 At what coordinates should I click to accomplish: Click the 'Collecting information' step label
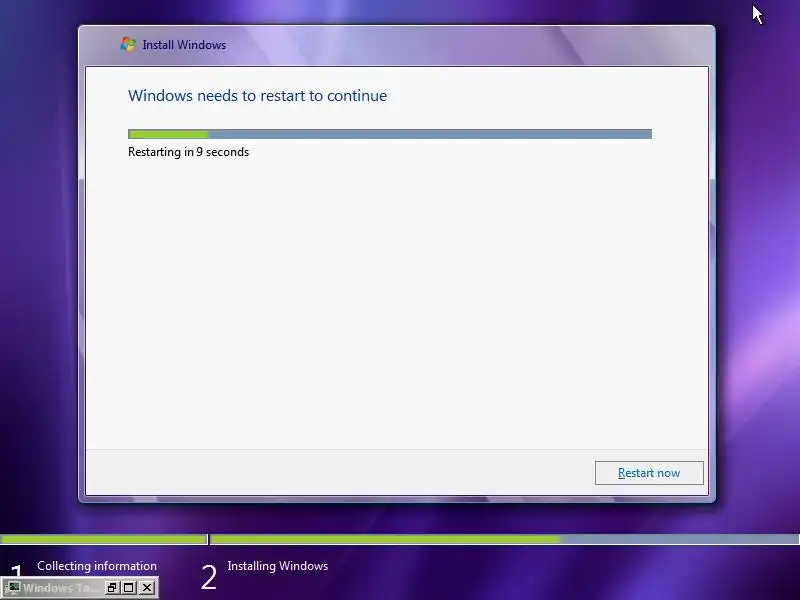[97, 566]
